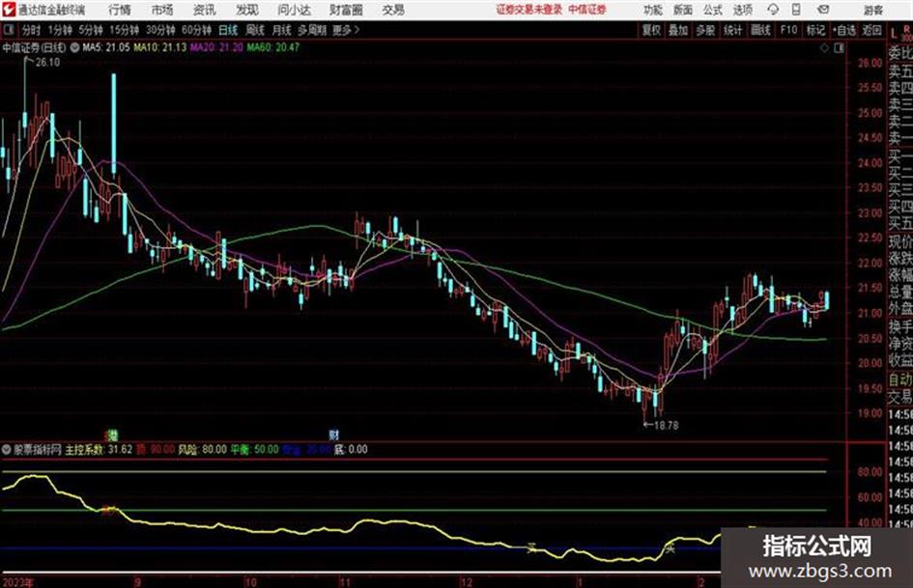Image resolution: width=913 pixels, height=588 pixels.
Task: Toggle the right info panel icon
Action: 839,48
